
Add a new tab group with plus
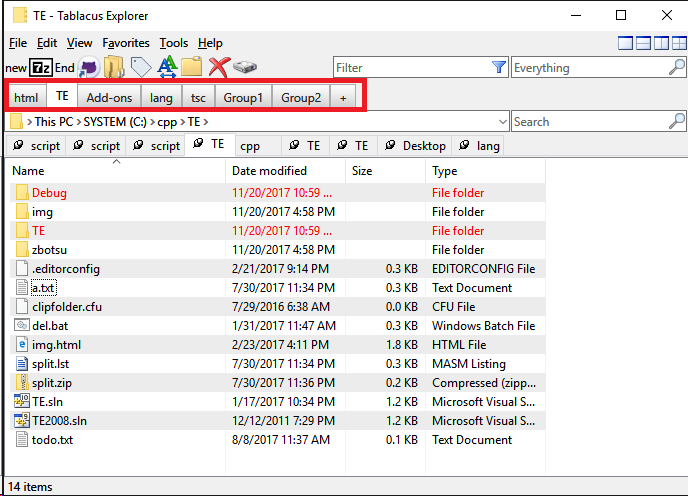click(343, 98)
